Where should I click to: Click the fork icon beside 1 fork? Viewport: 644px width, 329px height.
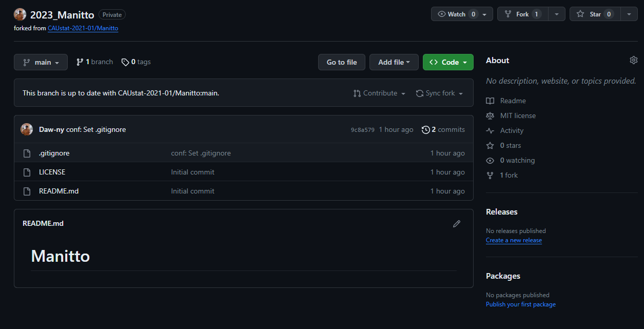point(490,175)
